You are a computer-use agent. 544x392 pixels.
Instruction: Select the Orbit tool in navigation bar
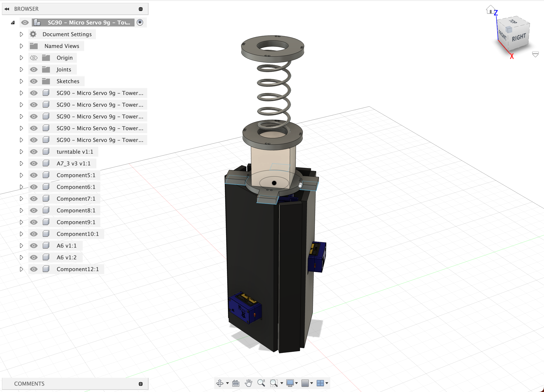coord(220,383)
